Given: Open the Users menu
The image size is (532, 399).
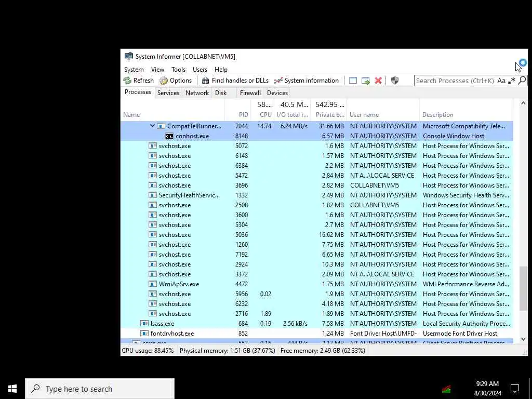Looking at the screenshot, I should click(x=200, y=70).
